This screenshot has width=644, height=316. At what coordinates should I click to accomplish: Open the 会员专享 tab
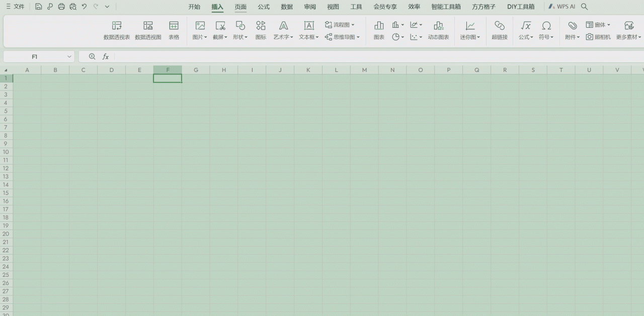click(385, 7)
